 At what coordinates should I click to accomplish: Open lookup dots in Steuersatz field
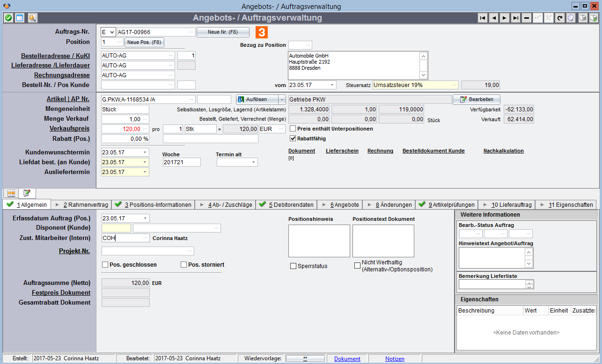point(454,85)
